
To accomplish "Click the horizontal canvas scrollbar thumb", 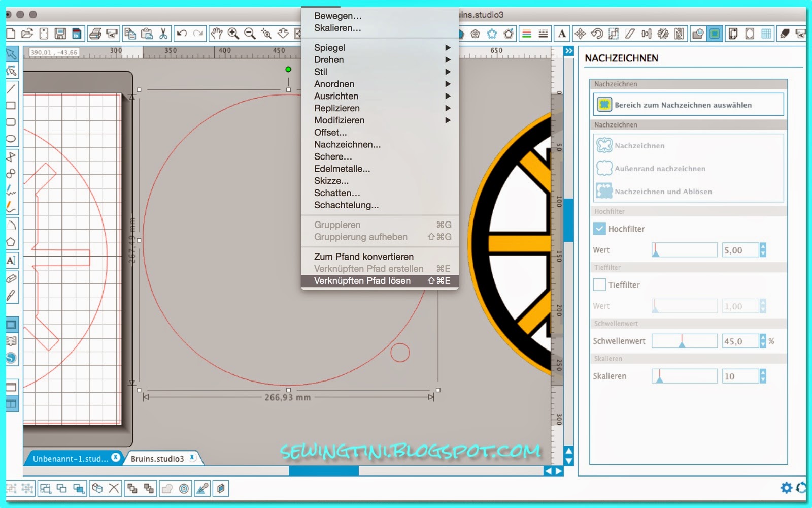I will point(324,471).
